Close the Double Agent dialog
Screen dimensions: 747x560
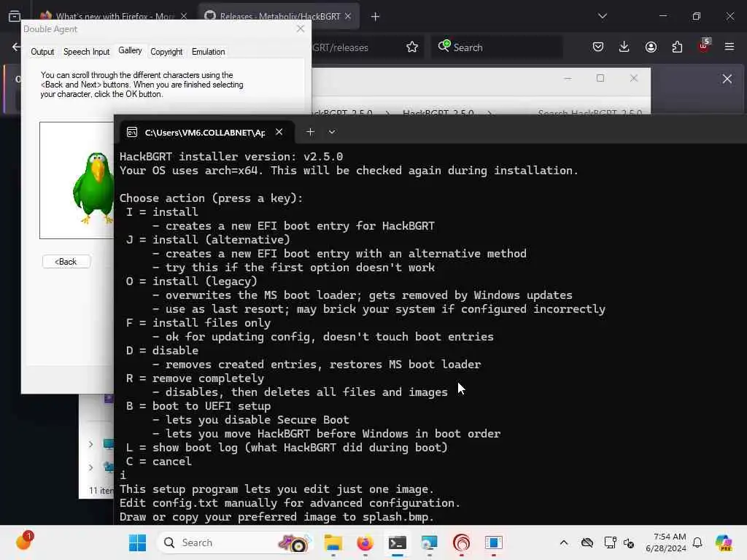(x=300, y=28)
